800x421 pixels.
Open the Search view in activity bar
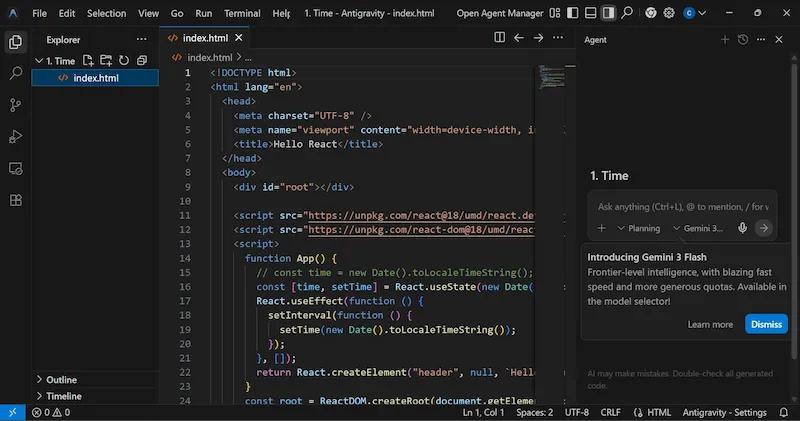(15, 73)
